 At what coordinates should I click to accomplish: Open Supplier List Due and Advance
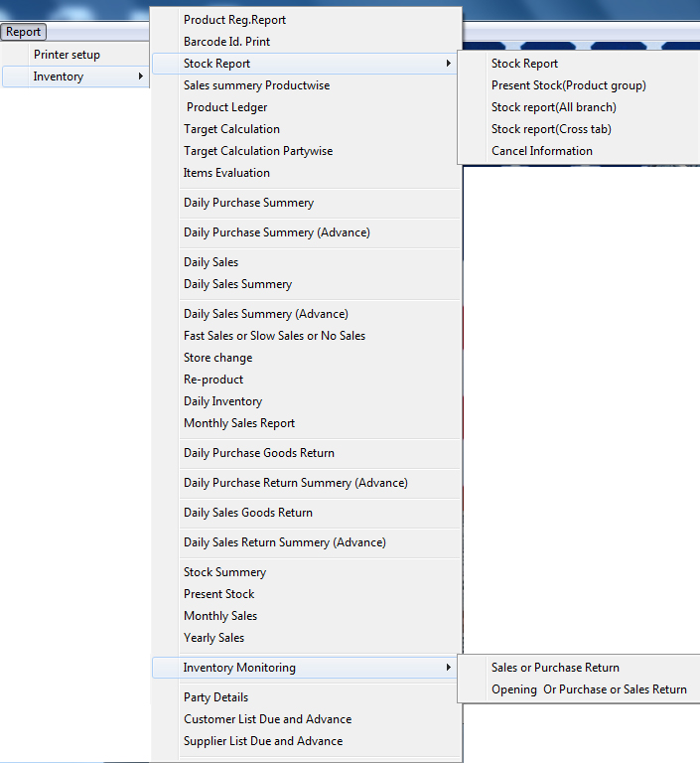click(x=262, y=741)
